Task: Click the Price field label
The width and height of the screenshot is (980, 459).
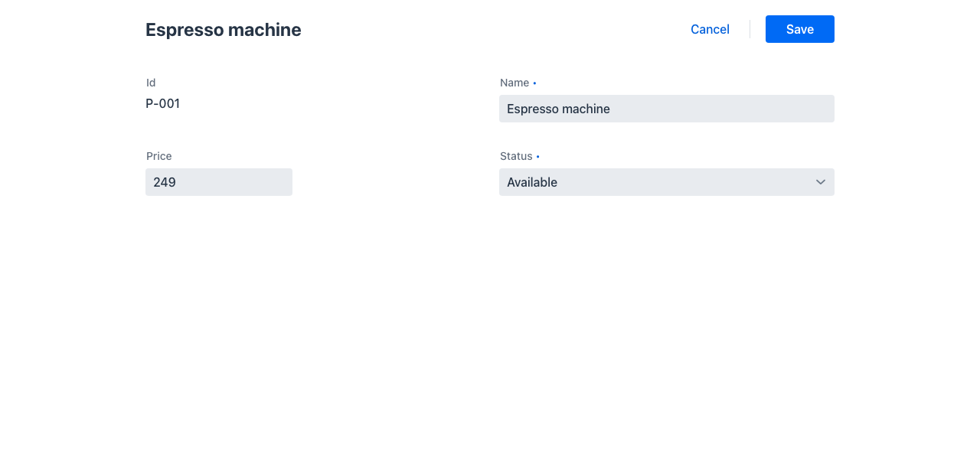Action: pos(159,156)
